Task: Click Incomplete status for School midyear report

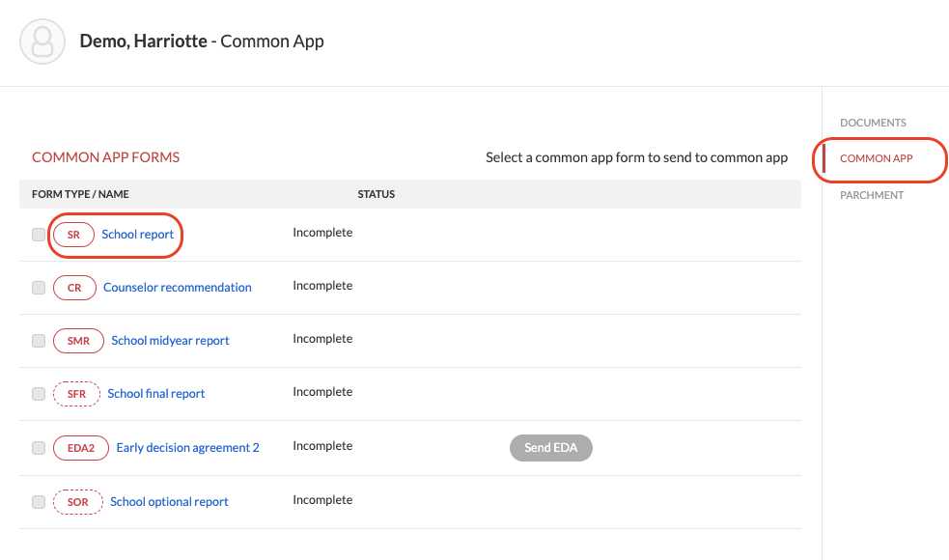Action: click(322, 339)
